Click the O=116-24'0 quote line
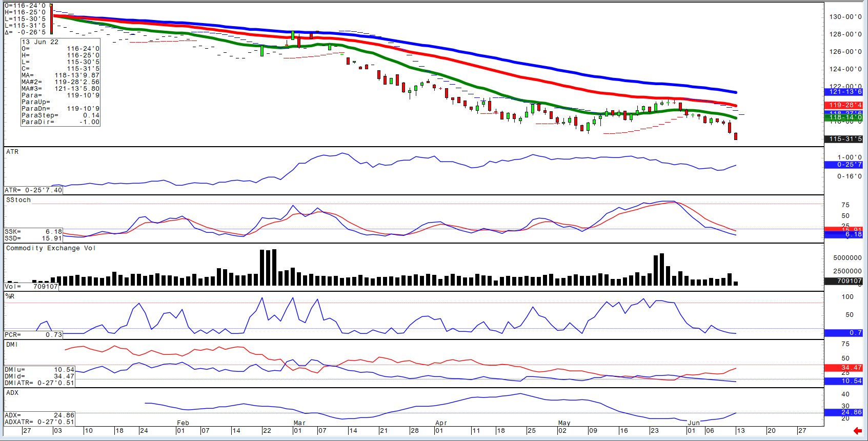Viewport: 868px width, 441px height. point(25,6)
